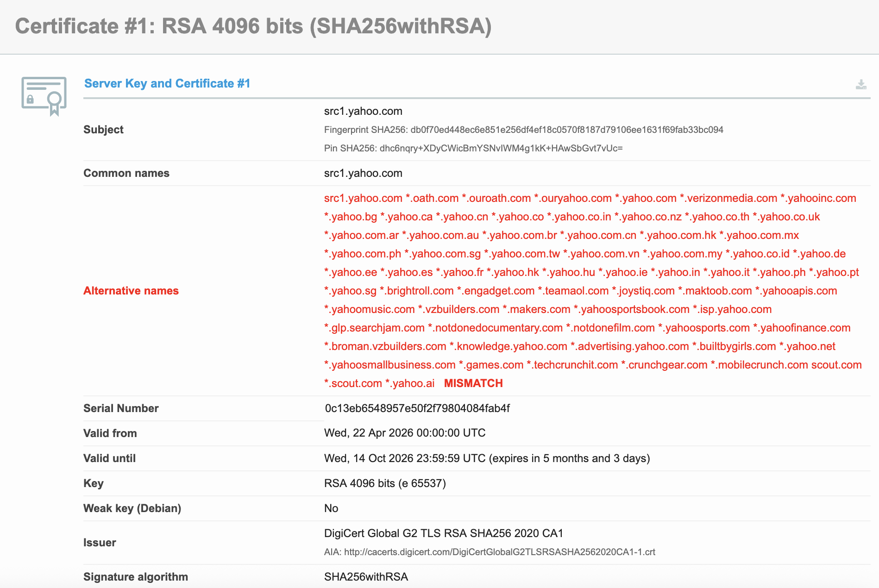Click the certificate badge icon

(x=44, y=96)
